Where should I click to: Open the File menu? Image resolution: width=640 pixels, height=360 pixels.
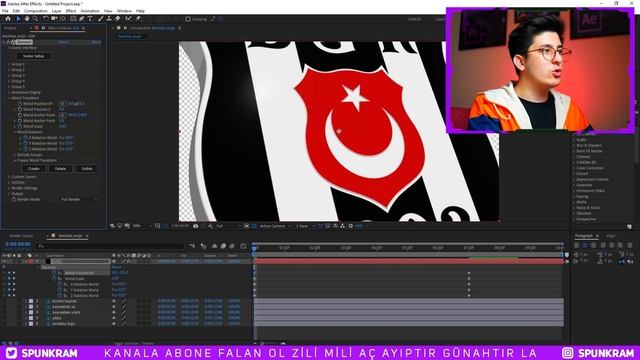(5, 11)
